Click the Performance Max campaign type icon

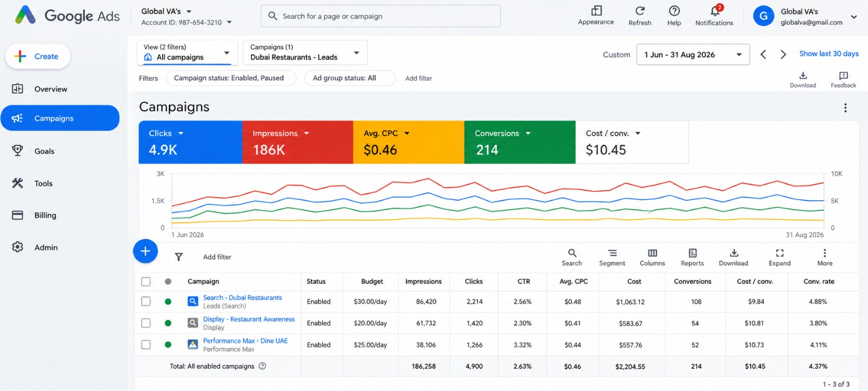tap(193, 344)
